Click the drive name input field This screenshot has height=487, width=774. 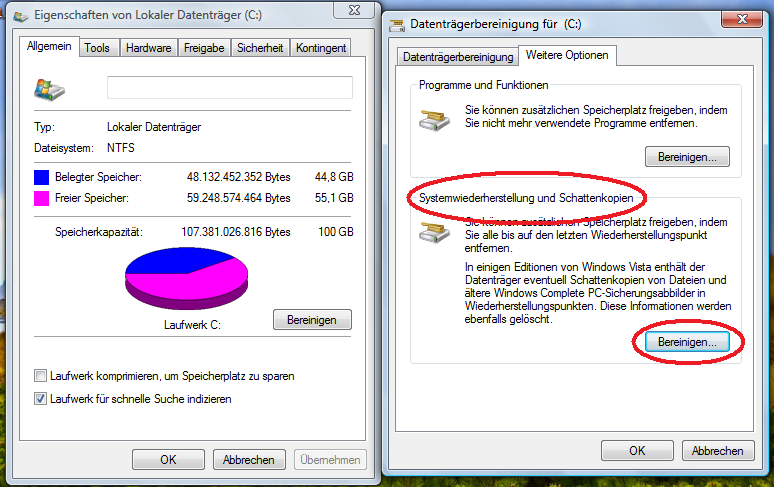[x=230, y=87]
